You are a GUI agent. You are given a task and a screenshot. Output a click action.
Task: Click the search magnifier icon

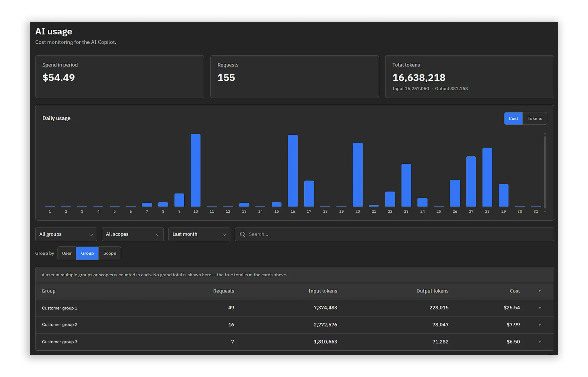click(x=242, y=234)
